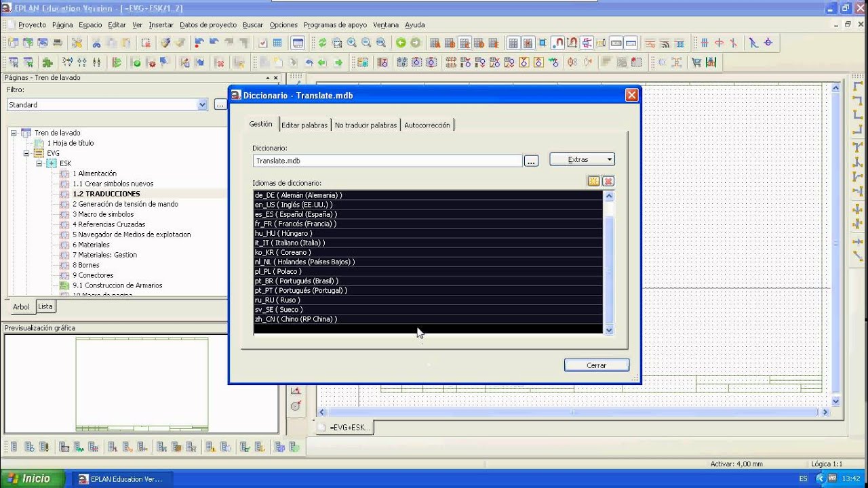Open the Datos de proyecto menu
Screen dimensions: 868x488
(x=208, y=25)
